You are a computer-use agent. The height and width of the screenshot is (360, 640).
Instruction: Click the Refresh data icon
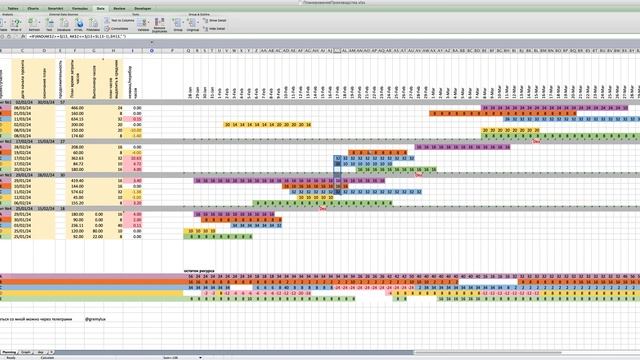(33, 23)
